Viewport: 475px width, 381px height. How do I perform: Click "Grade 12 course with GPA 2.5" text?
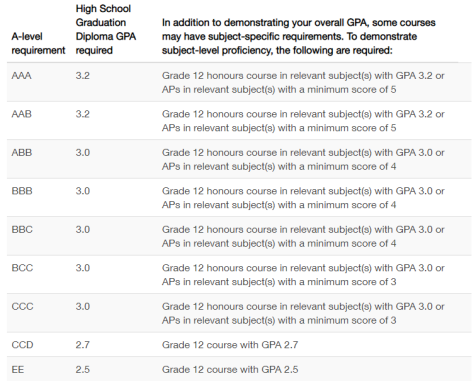(230, 369)
